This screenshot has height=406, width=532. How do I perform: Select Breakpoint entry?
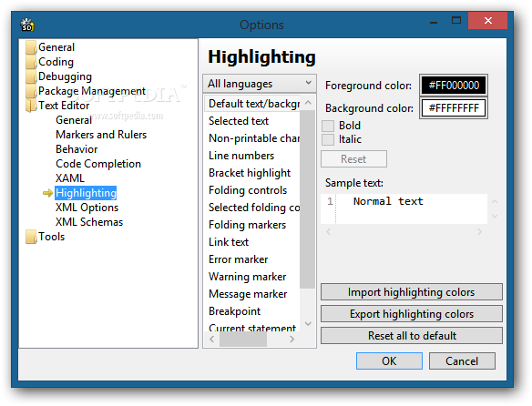click(x=252, y=311)
